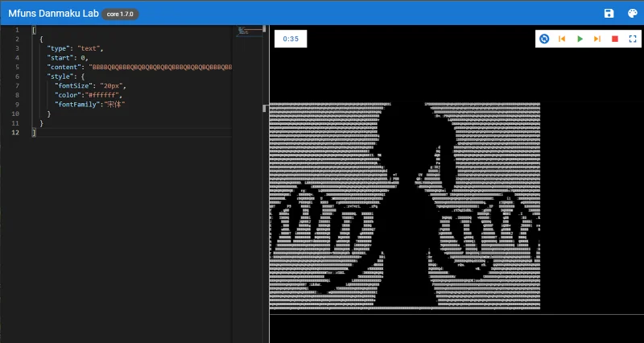Skip to next with orange icon
Screen dimensions: 644x343
tap(597, 39)
